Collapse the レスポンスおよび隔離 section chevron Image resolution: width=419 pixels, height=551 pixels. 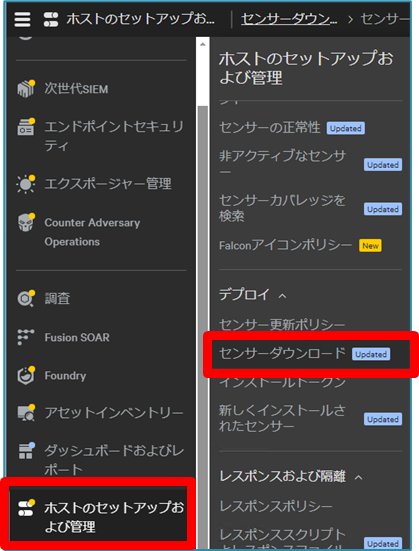click(x=358, y=478)
